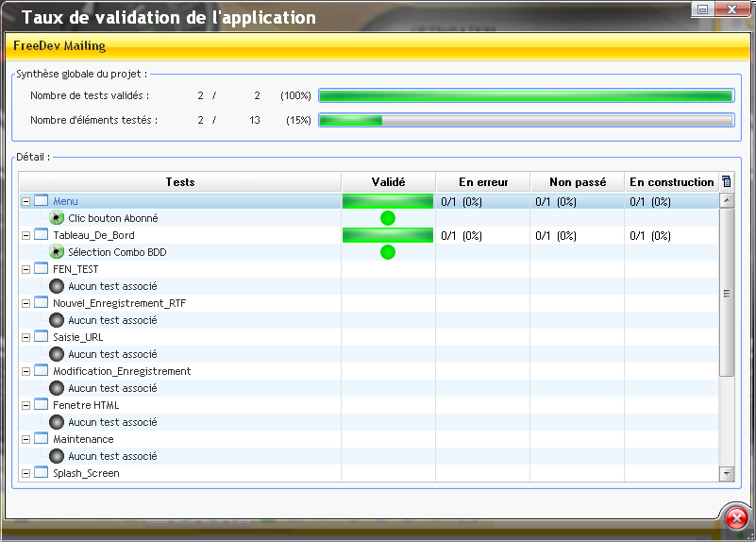Sort by the Validé column header
Viewport: 756px width, 542px height.
[x=388, y=182]
